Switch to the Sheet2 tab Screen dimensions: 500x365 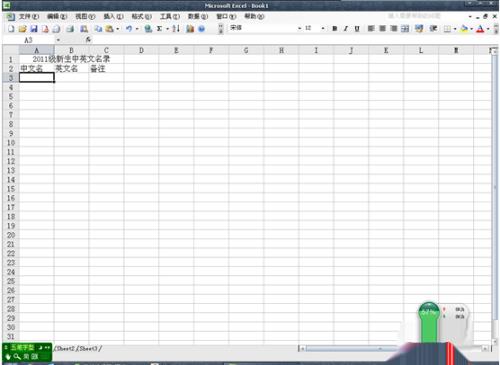click(x=66, y=348)
